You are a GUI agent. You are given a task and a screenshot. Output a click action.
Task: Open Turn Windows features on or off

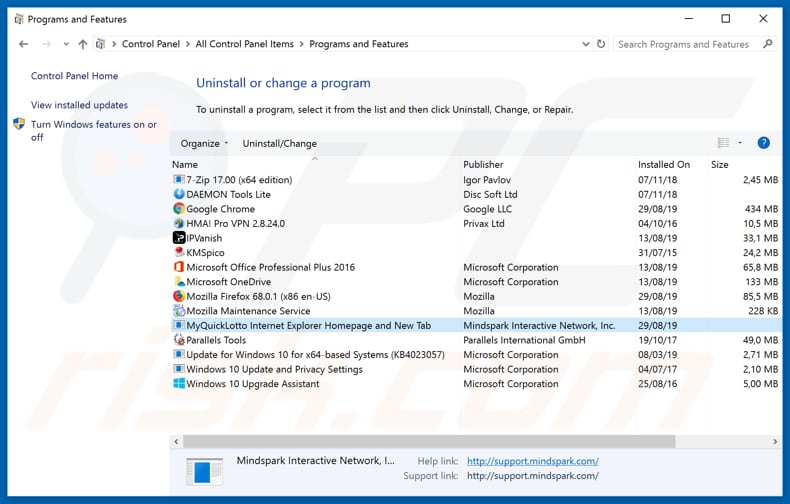(x=94, y=131)
